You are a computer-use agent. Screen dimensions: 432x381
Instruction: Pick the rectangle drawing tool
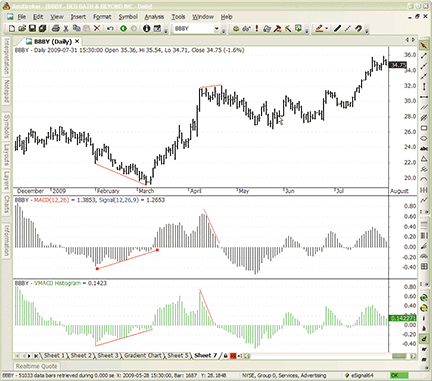(x=424, y=128)
